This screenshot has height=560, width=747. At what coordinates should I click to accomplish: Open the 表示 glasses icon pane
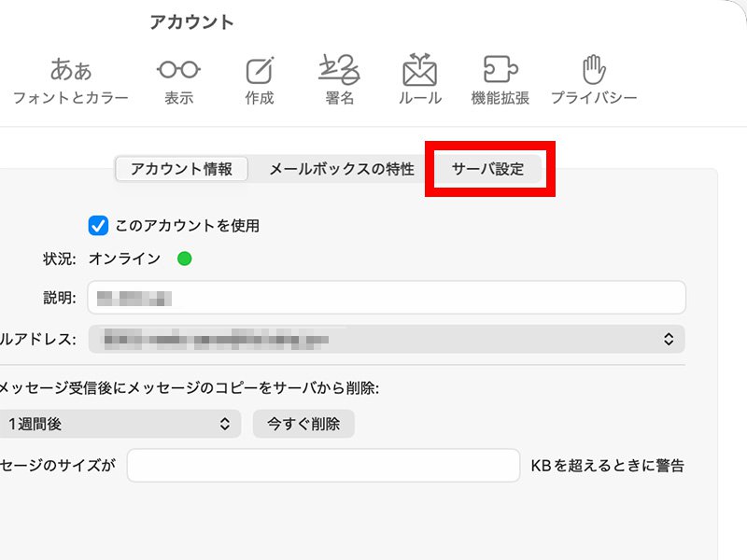(x=178, y=81)
